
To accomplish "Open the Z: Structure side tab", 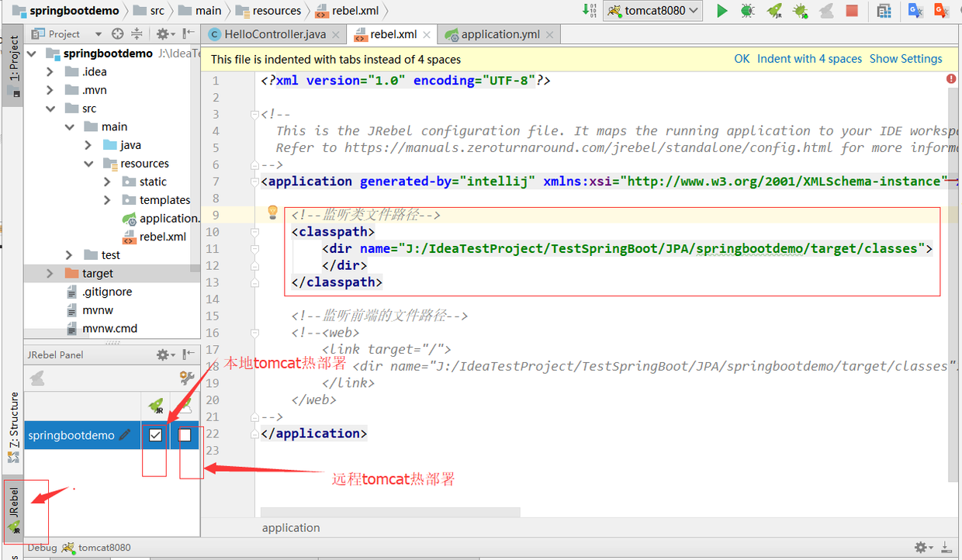I will 13,427.
